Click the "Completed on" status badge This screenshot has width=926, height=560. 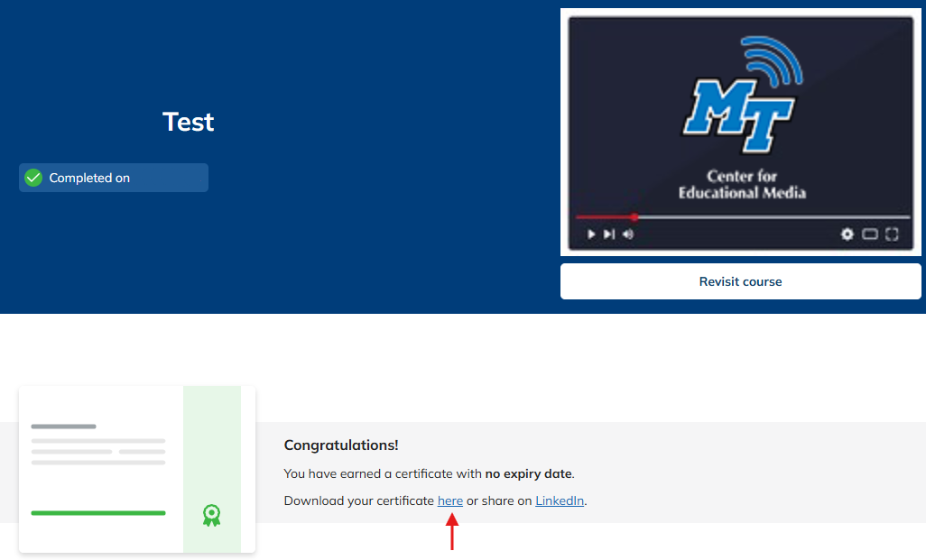[x=114, y=178]
